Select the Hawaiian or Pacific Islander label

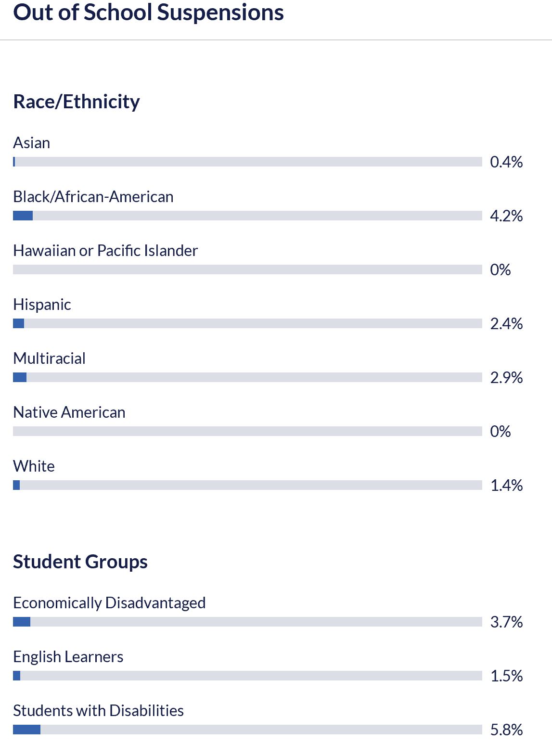click(105, 251)
